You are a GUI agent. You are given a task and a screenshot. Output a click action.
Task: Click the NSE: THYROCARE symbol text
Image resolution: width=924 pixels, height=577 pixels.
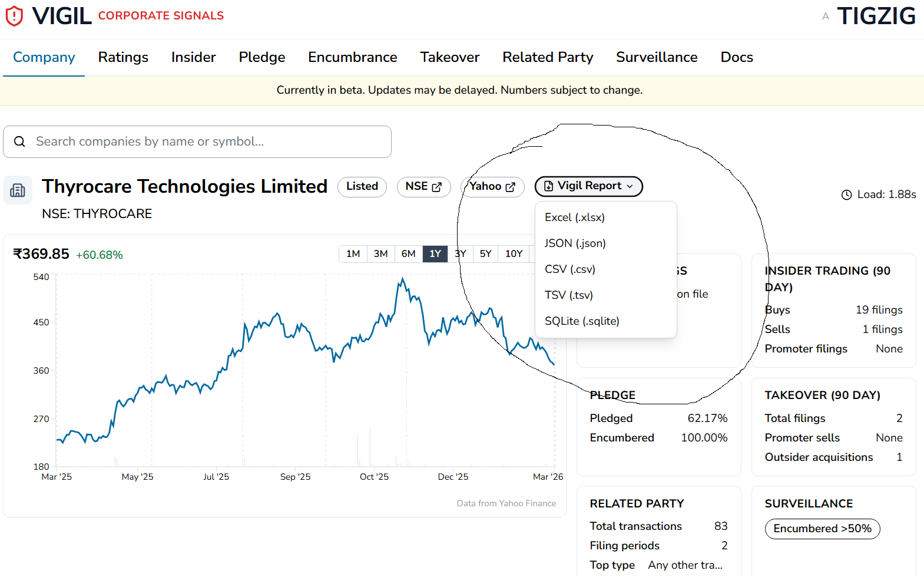[97, 214]
